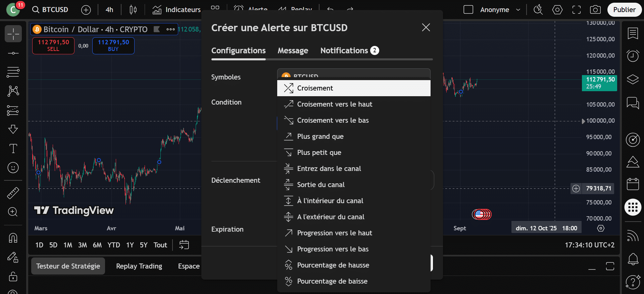
Task: Toggle the Anonyme layout checkbox
Action: (468, 10)
